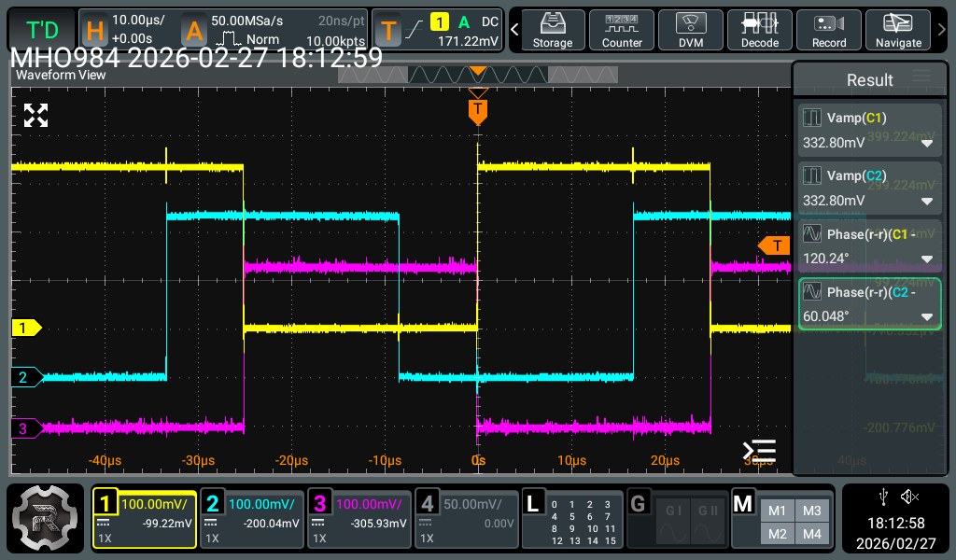Open the Decode tool
Image resolution: width=956 pixels, height=560 pixels.
click(759, 30)
